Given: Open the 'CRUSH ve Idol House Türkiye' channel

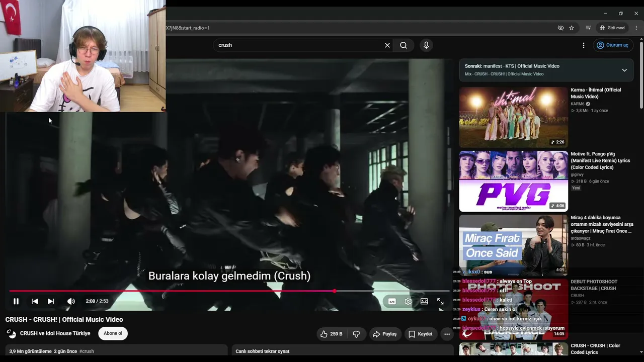Looking at the screenshot, I should 55,333.
